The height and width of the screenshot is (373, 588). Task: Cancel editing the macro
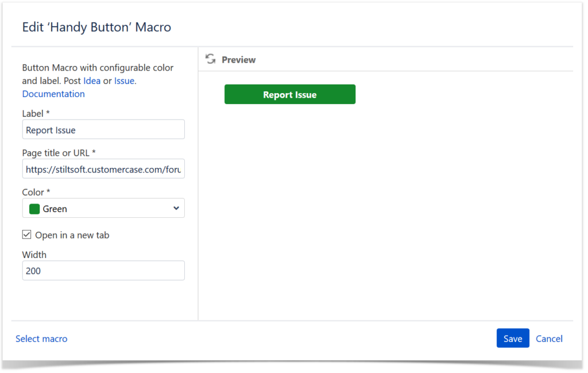coord(549,339)
